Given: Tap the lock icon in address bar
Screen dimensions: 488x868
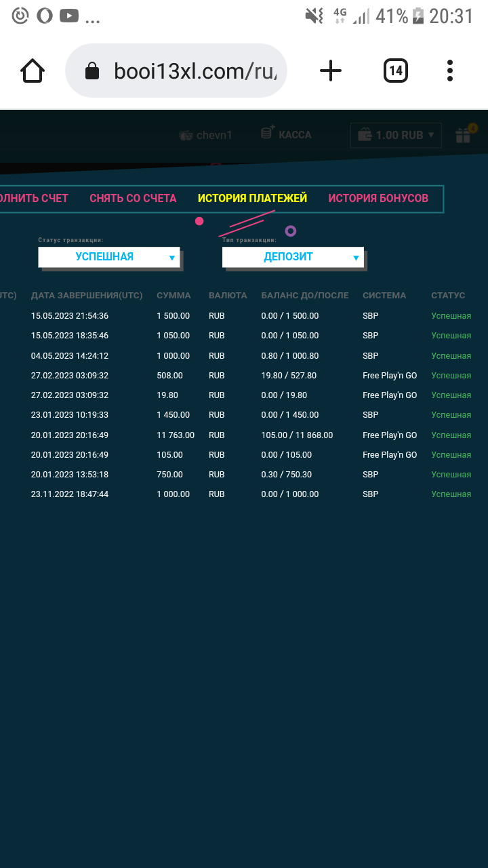Looking at the screenshot, I should [x=91, y=71].
